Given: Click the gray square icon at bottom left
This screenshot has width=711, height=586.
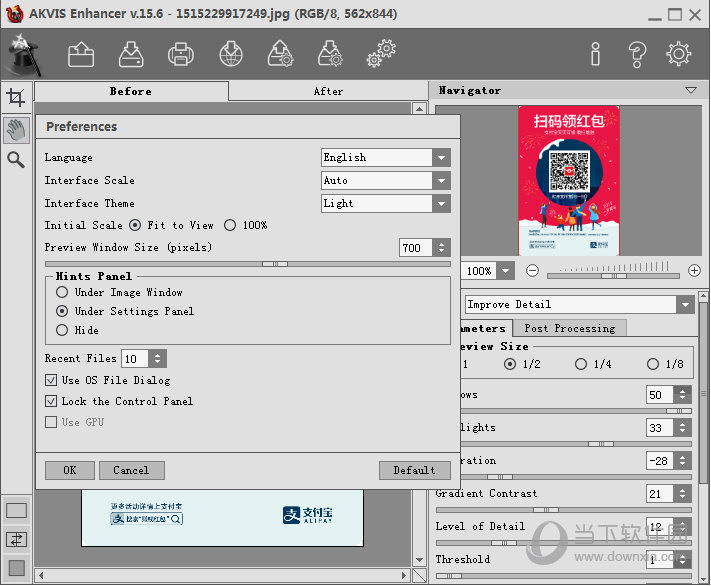Looking at the screenshot, I should click(16, 568).
